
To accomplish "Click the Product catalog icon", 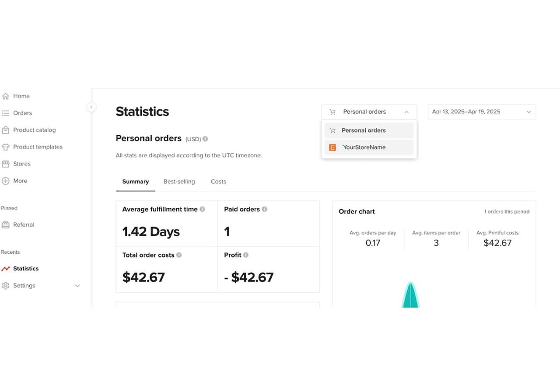I will 6,130.
